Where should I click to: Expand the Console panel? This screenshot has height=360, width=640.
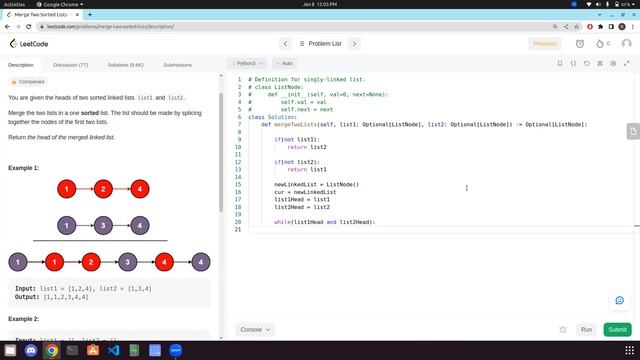255,329
